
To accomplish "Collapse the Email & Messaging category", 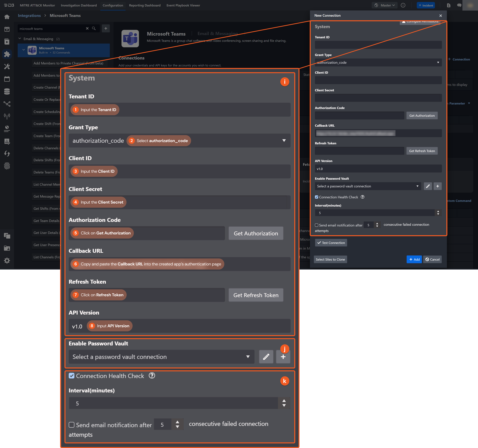I will [x=20, y=39].
